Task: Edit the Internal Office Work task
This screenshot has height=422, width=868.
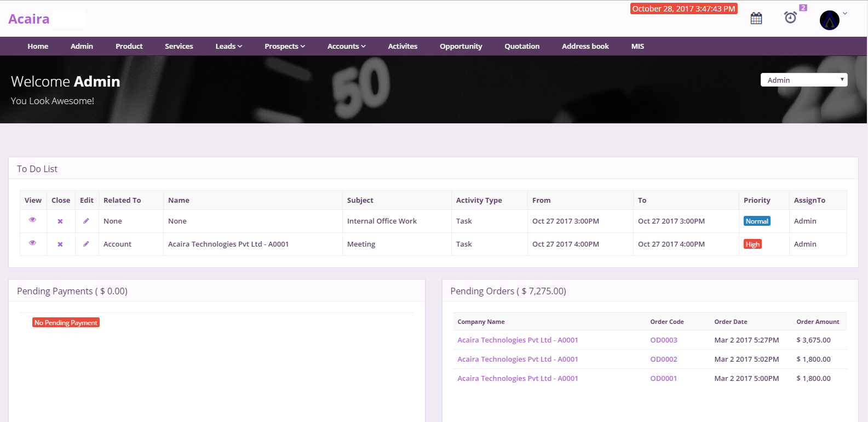Action: [86, 221]
